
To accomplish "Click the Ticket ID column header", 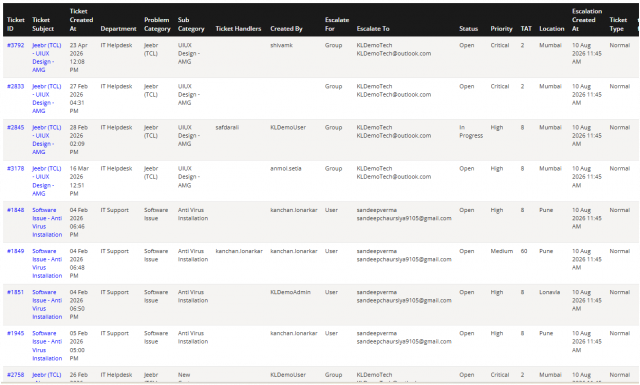I will click(16, 24).
